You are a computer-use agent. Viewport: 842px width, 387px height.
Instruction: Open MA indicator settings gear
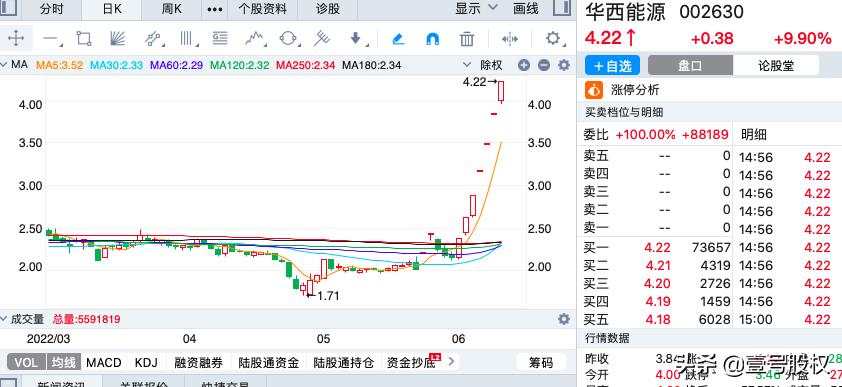click(563, 65)
